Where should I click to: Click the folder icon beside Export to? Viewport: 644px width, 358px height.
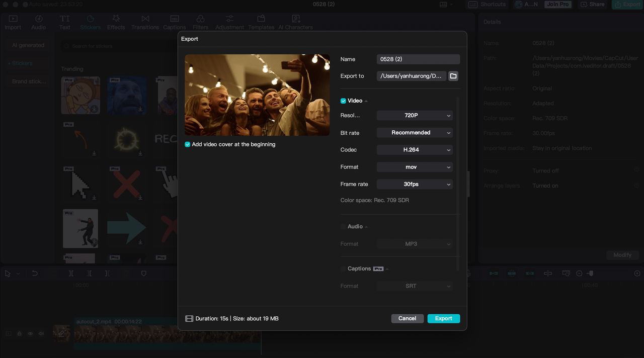pos(453,76)
